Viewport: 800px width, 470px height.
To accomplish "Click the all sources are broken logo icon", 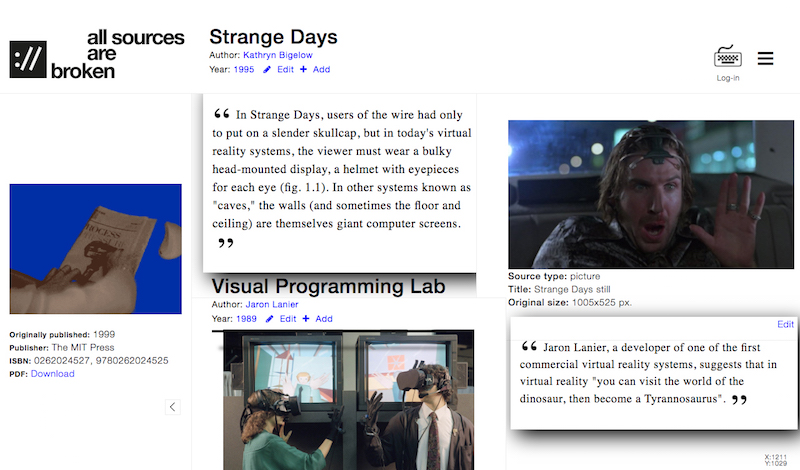I will pos(28,59).
